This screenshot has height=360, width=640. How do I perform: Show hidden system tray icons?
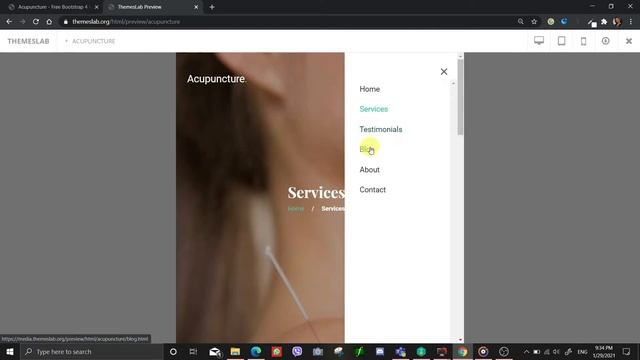(527, 351)
